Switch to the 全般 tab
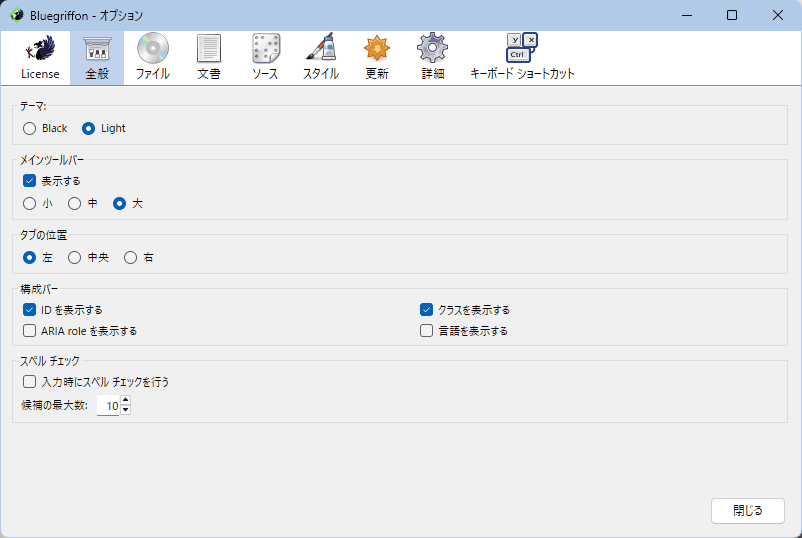Image resolution: width=802 pixels, height=538 pixels. (x=97, y=58)
